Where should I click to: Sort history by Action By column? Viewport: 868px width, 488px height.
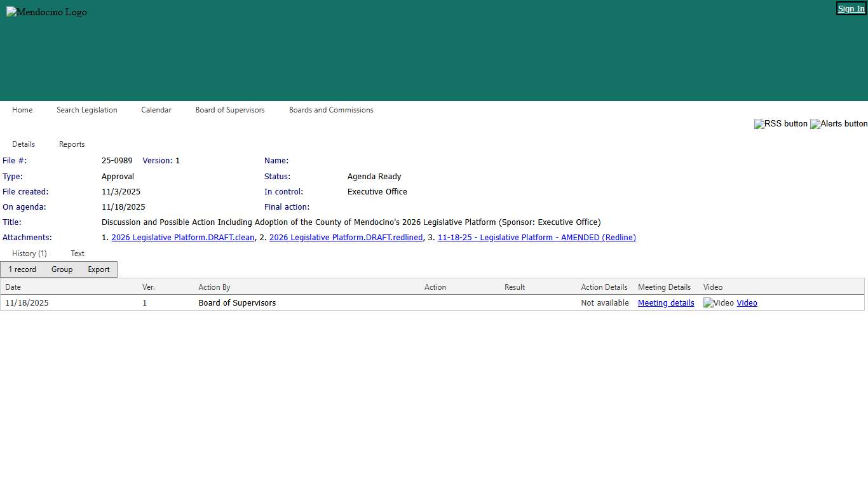point(214,287)
